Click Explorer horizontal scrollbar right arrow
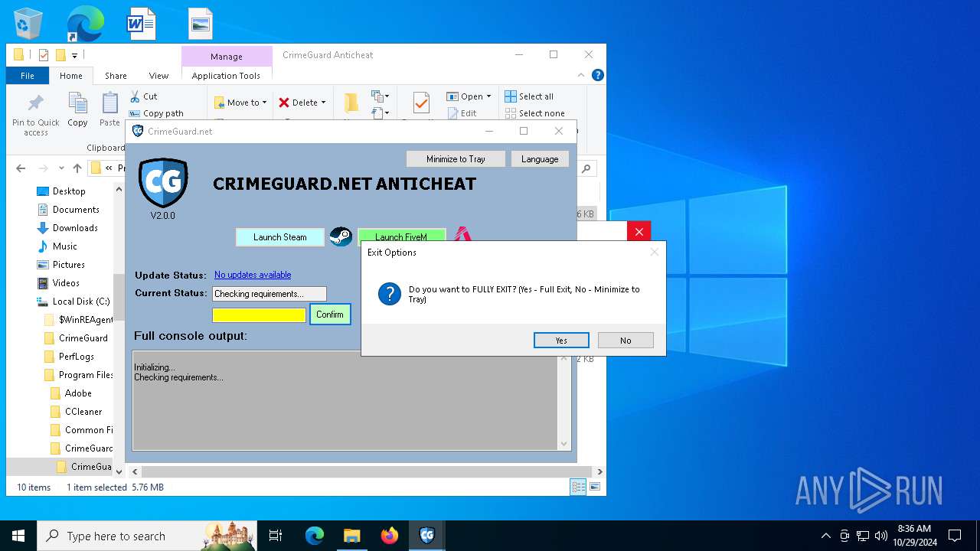Image resolution: width=980 pixels, height=551 pixels. [599, 472]
